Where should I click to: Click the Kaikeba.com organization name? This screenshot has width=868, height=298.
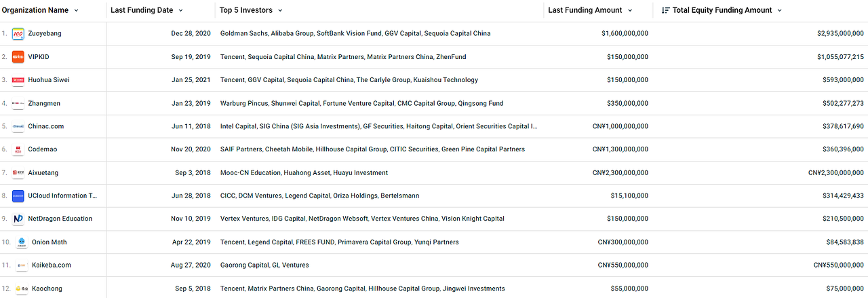(52, 265)
